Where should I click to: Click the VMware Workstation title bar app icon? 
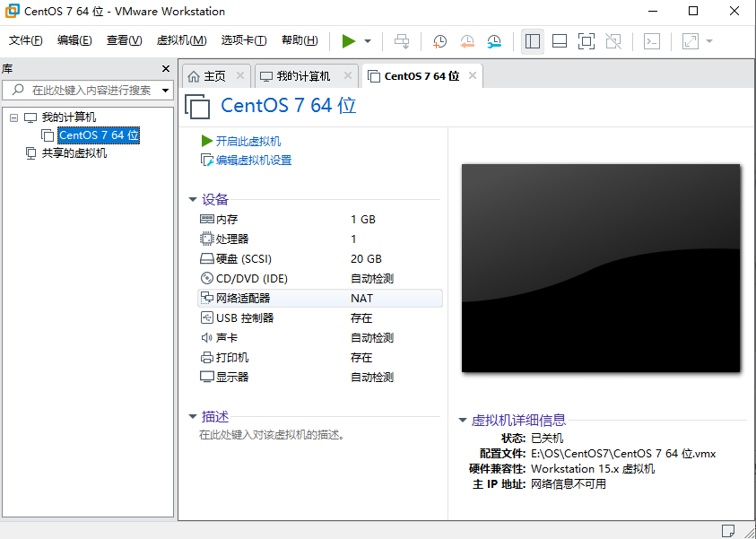pos(12,11)
